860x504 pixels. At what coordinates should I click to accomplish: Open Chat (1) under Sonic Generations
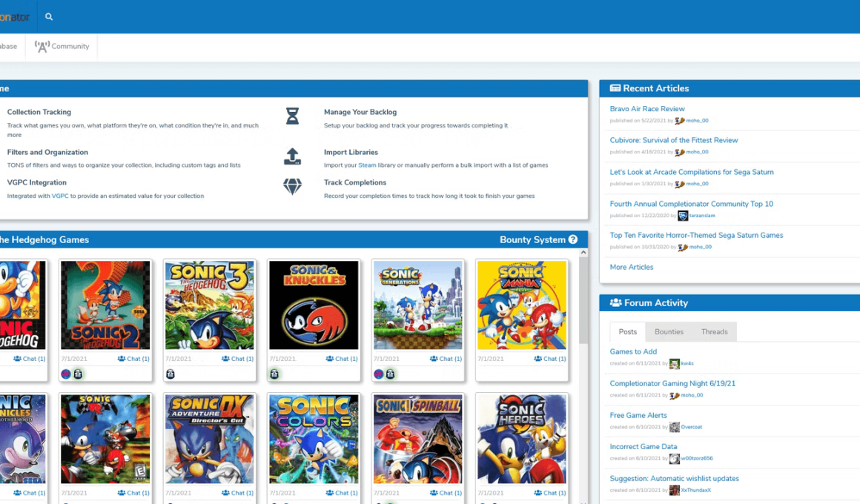tap(446, 359)
